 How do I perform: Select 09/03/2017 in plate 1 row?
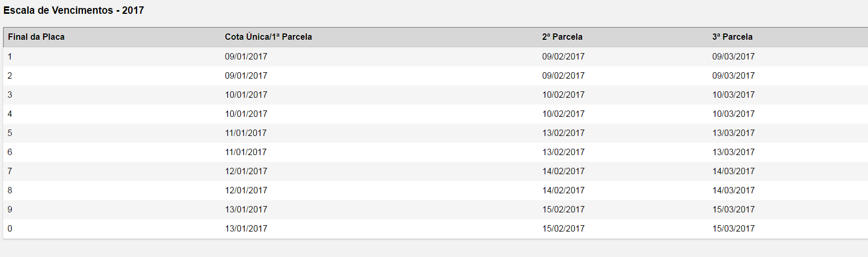click(734, 57)
